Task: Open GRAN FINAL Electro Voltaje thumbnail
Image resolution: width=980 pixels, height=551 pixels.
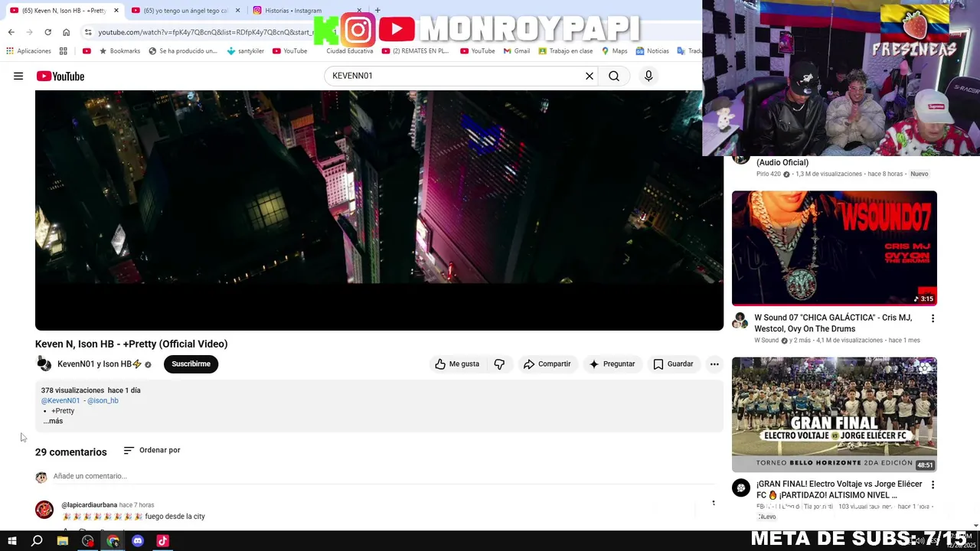Action: pos(834,414)
